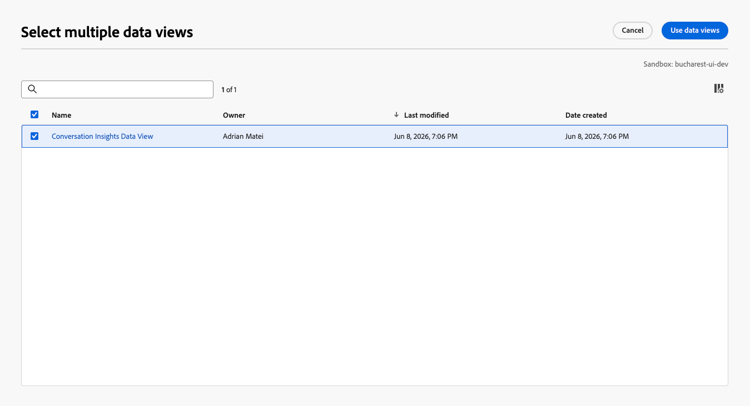Click the search magnifier icon

pos(32,89)
